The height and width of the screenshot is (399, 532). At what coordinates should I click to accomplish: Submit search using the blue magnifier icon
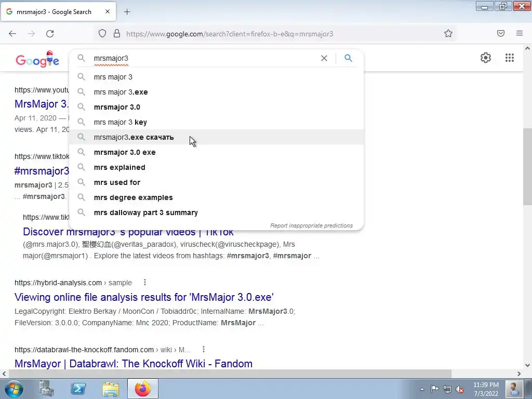coord(348,58)
